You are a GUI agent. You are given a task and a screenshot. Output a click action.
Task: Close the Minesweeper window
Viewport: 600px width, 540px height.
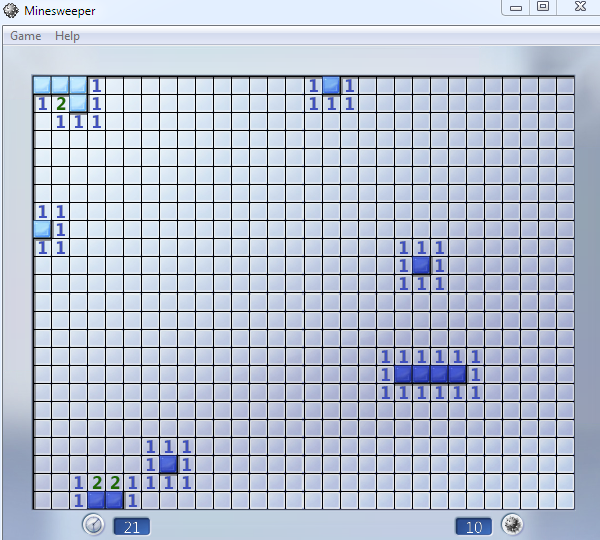(x=580, y=7)
